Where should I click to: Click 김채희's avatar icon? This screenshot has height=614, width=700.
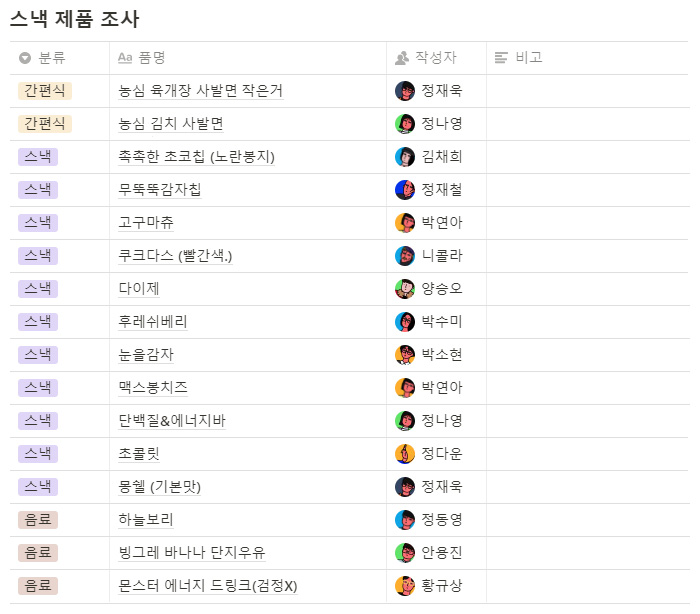point(405,157)
